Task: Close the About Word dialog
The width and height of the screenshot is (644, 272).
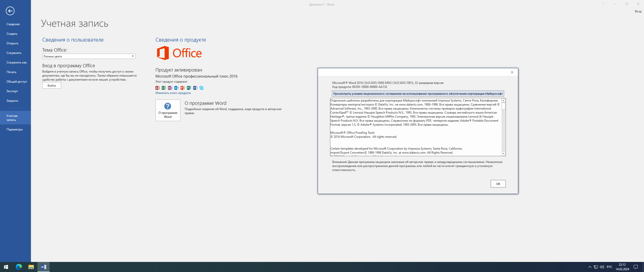Action: (512, 72)
